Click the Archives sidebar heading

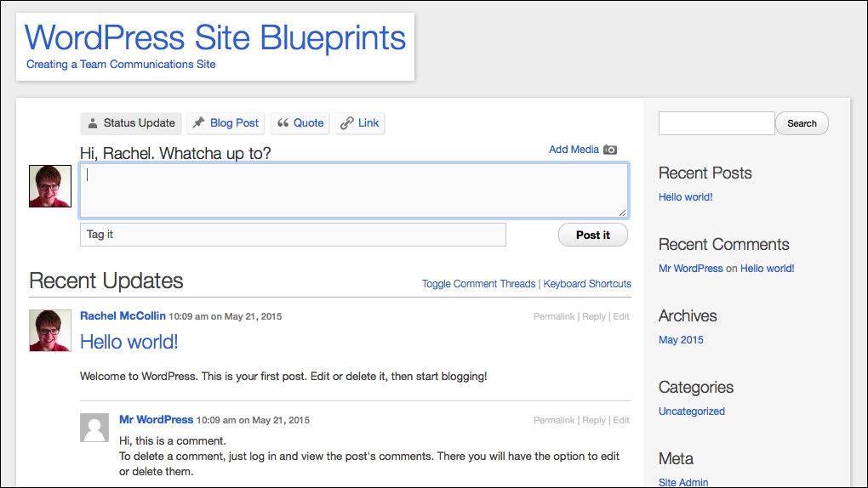(688, 315)
